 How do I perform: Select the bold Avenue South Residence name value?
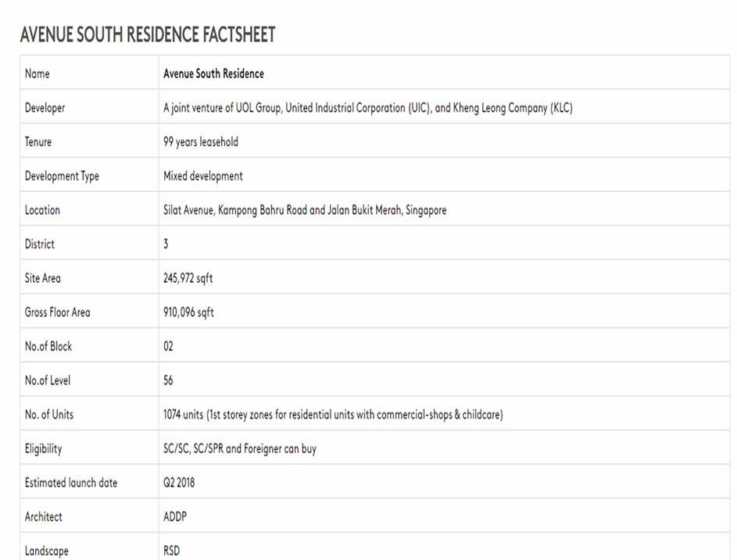click(213, 73)
